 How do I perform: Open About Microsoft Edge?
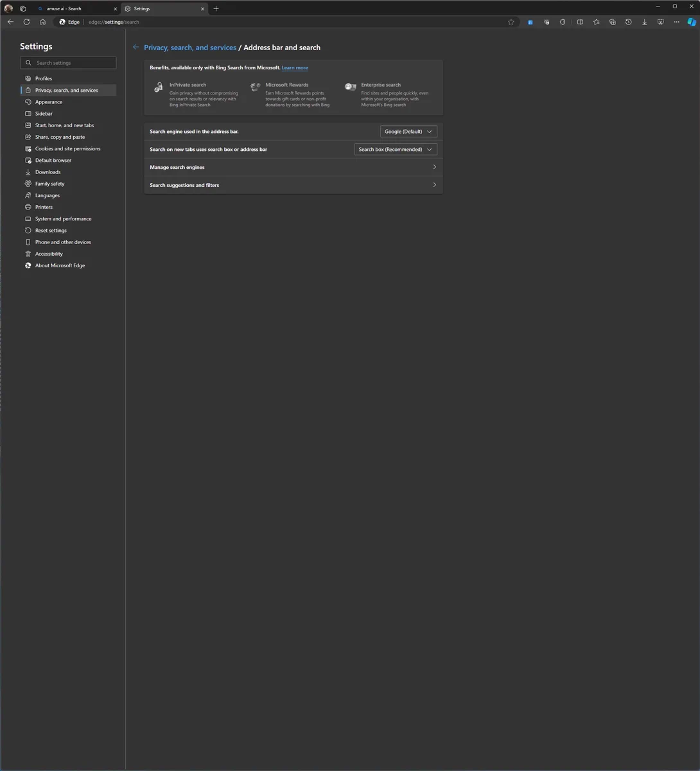(x=68, y=265)
